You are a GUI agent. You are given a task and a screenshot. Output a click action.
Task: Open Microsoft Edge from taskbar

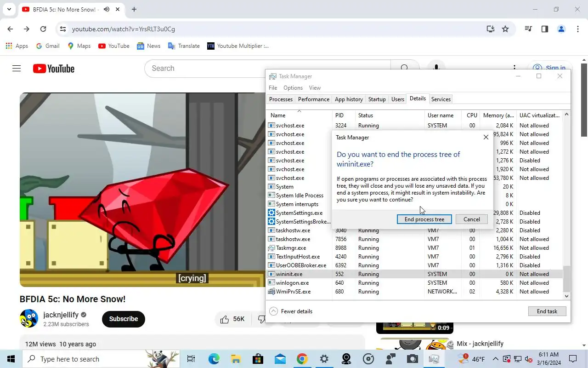[214, 359]
